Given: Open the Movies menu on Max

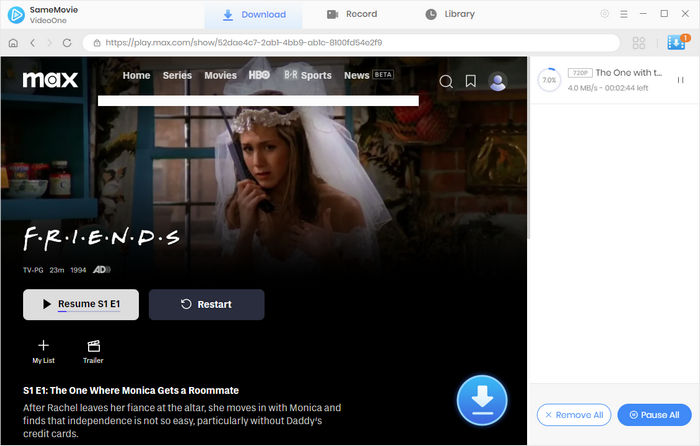Looking at the screenshot, I should tap(221, 75).
